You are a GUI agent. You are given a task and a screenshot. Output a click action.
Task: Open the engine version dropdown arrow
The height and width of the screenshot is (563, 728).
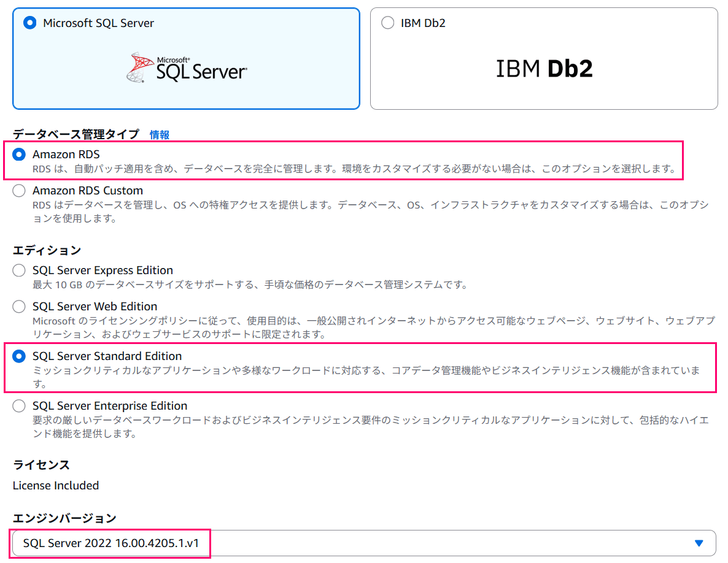pyautogui.click(x=699, y=543)
